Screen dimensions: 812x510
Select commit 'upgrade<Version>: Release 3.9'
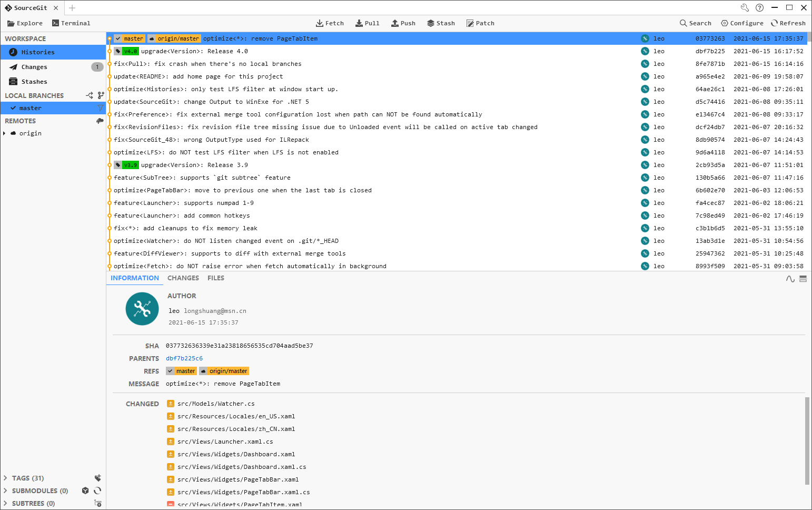point(457,165)
